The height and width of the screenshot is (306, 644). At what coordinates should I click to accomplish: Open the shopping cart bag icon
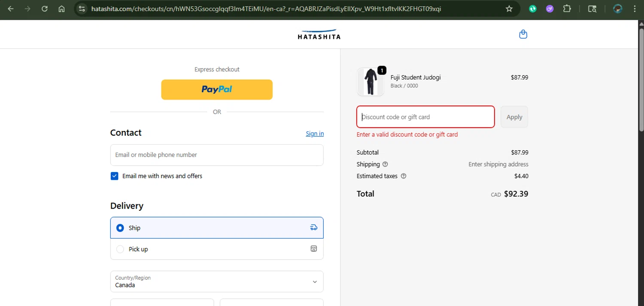point(523,34)
